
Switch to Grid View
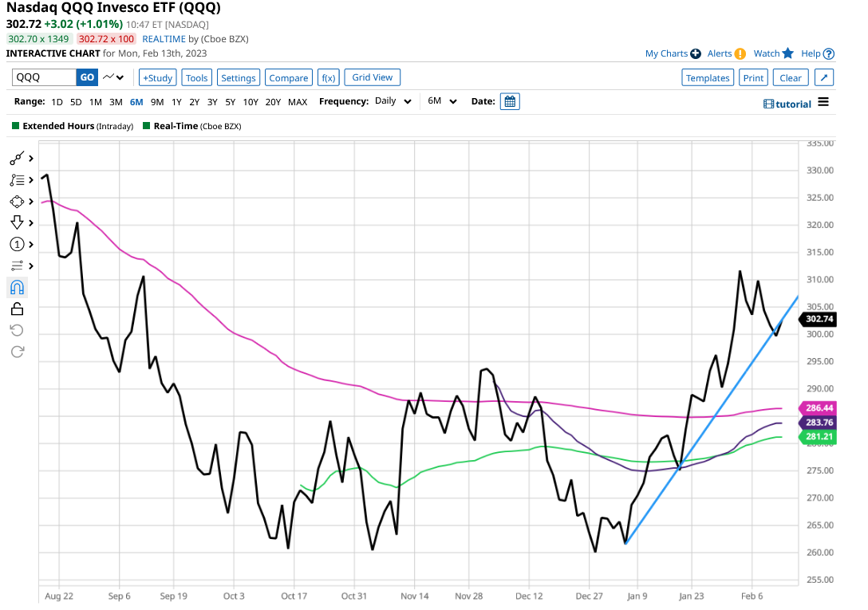click(372, 77)
